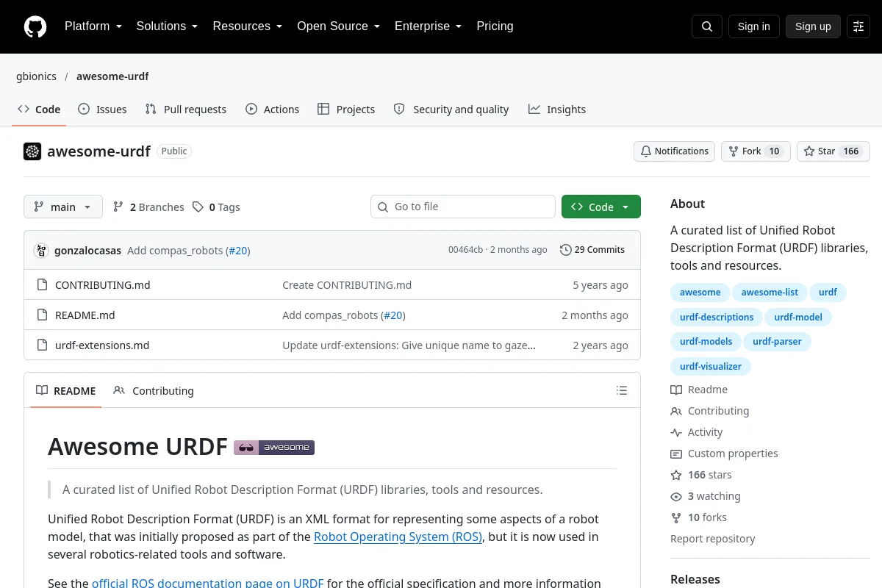View 10 forks link in sidebar
This screenshot has height=588, width=882.
pos(698,517)
